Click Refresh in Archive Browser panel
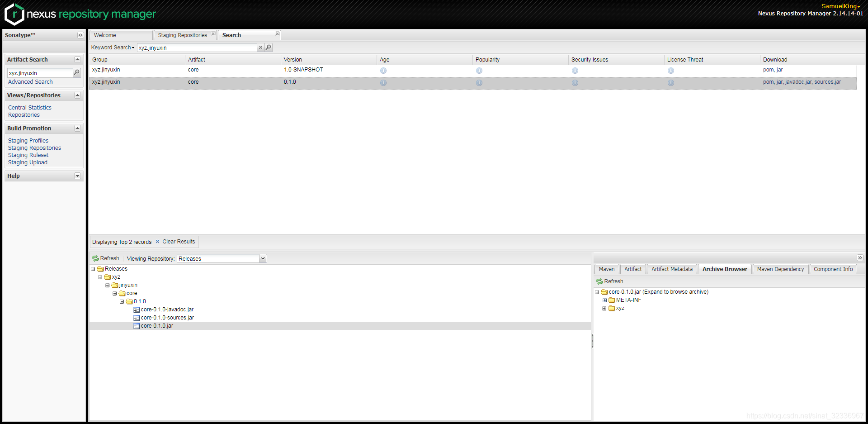 click(609, 281)
